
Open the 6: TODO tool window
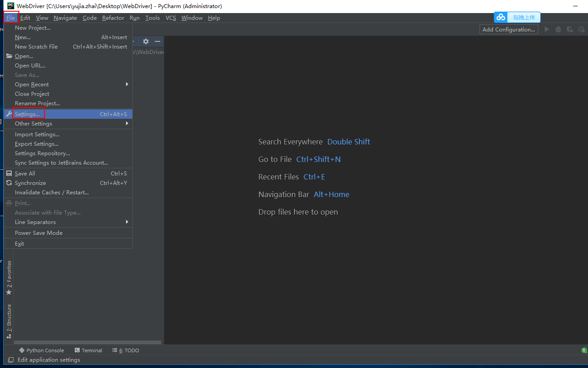(x=126, y=350)
